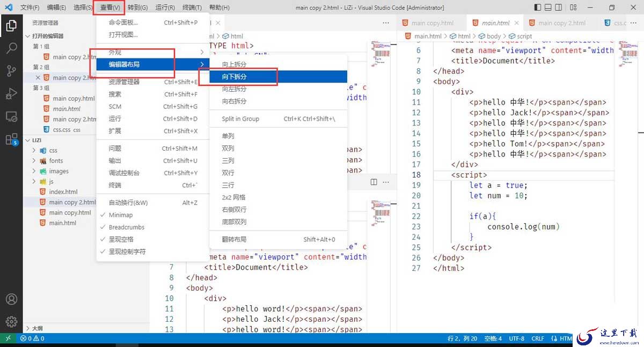The height and width of the screenshot is (347, 644).
Task: Open the Accounts icon in activity bar
Action: [11, 299]
